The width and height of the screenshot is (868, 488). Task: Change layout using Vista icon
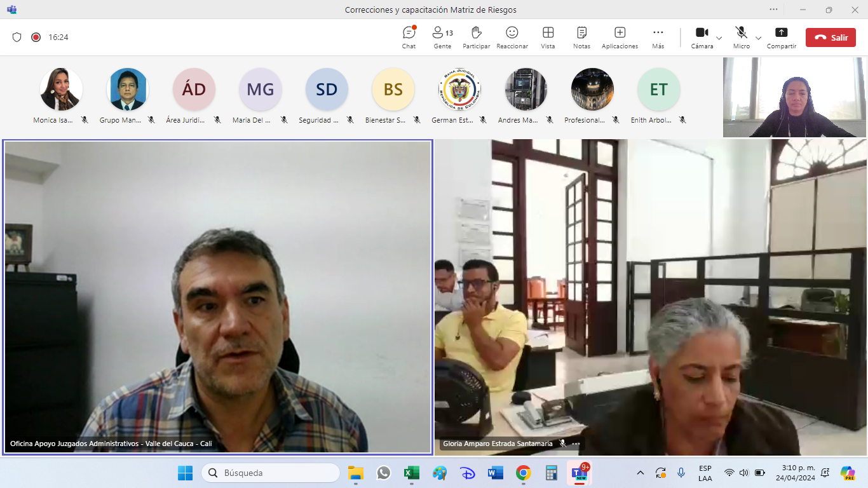click(x=548, y=37)
